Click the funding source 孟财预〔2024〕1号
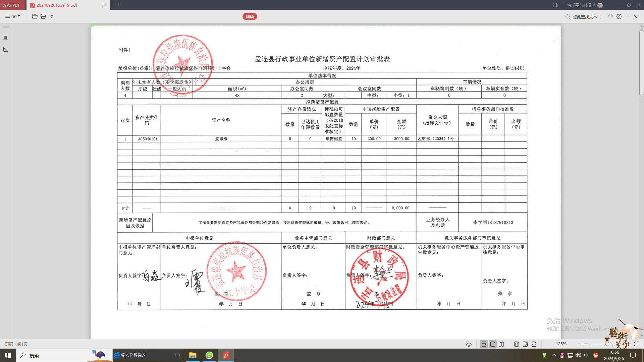Viewport: 644px width, 362px height. (x=436, y=139)
